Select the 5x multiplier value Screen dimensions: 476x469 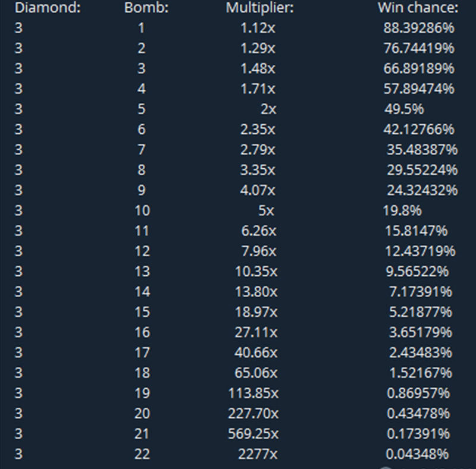pyautogui.click(x=266, y=210)
